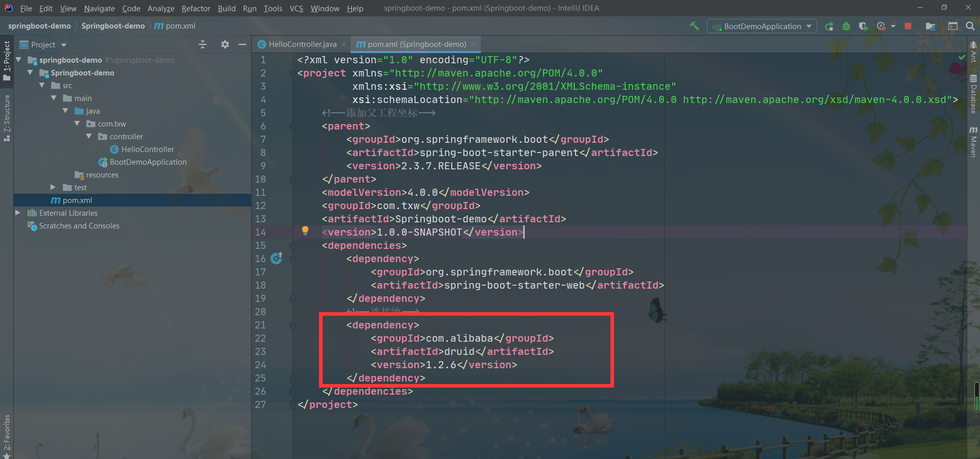
Task: Close the pom.xml editor tab
Action: coord(474,44)
